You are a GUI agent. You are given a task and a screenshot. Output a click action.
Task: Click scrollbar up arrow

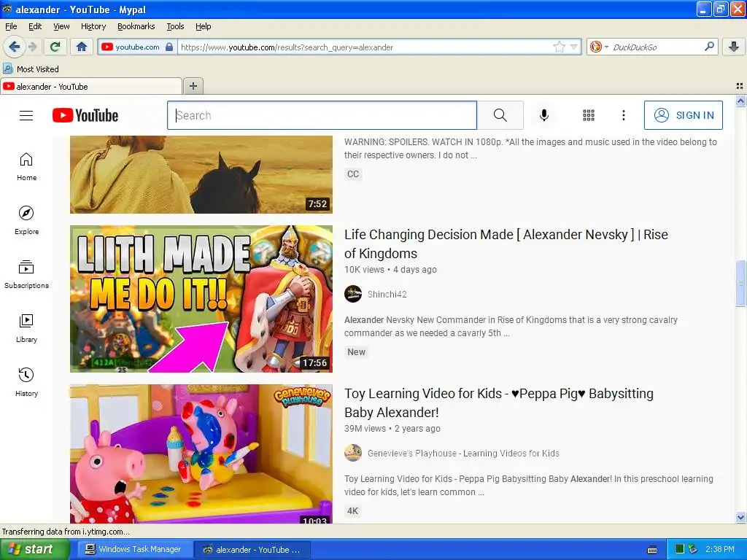tap(740, 101)
